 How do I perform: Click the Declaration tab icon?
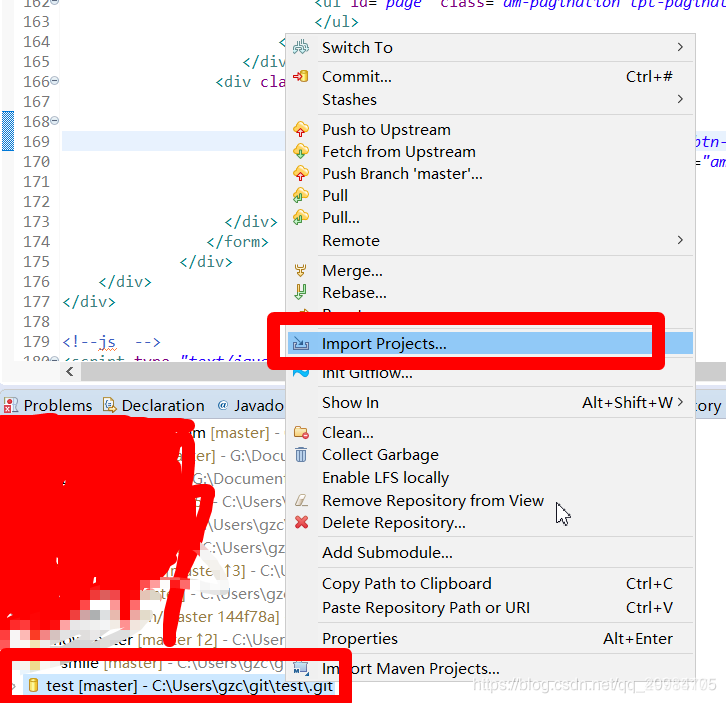[110, 405]
